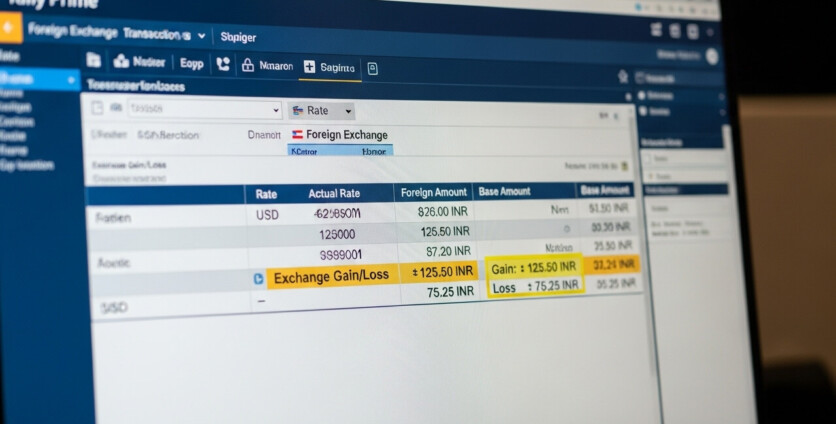This screenshot has height=424, width=836.
Task: Select the highlighted light-blue sidebar item
Action: click(x=39, y=79)
